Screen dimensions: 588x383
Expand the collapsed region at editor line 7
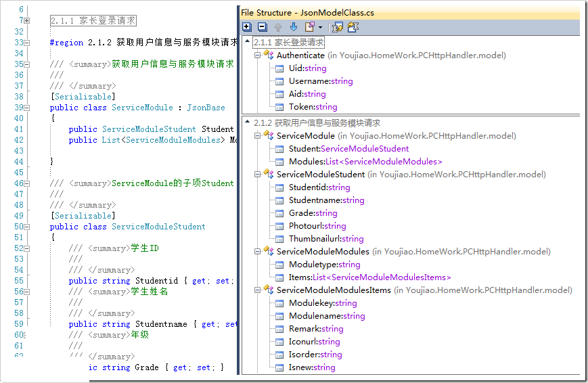[27, 20]
